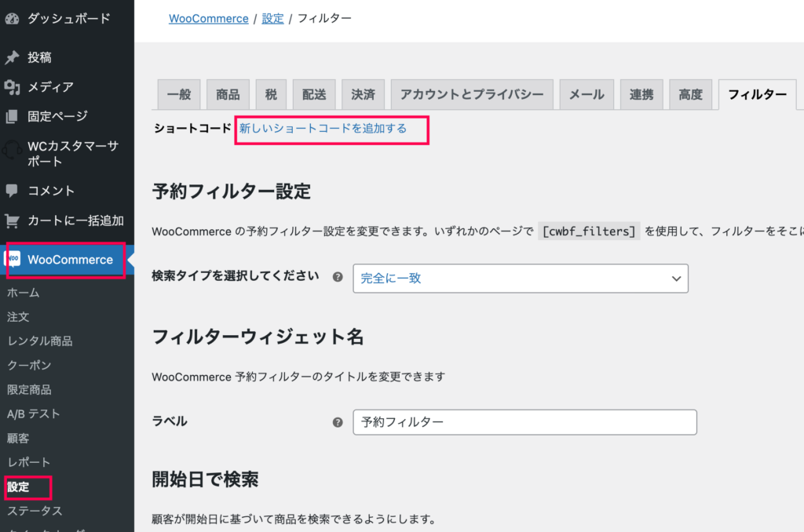804x532 pixels.
Task: Click the 予約フィルター設定 heading
Action: point(232,191)
